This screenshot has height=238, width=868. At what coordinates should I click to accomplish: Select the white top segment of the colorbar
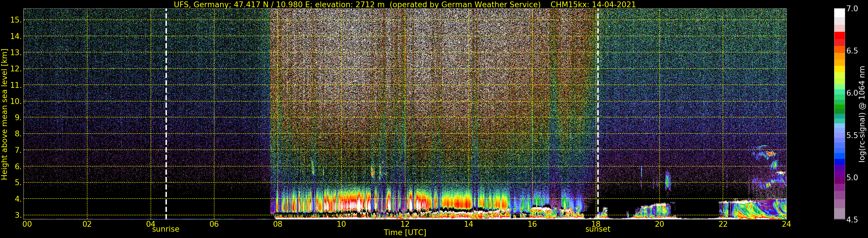pos(839,12)
